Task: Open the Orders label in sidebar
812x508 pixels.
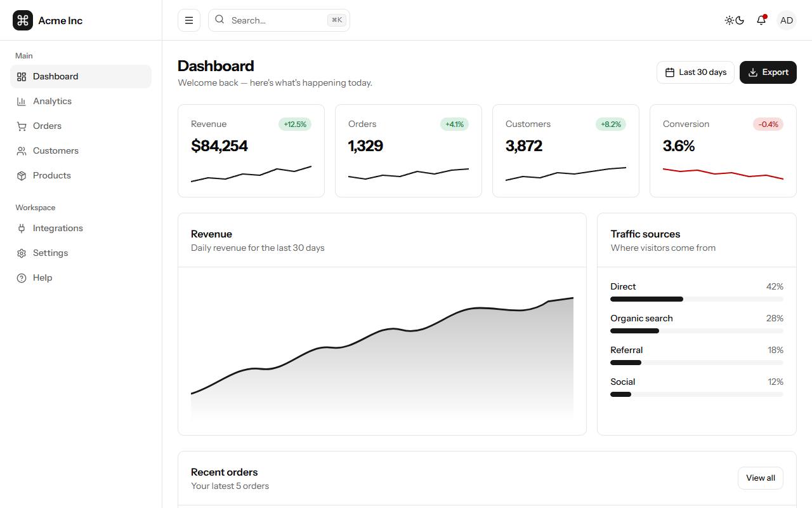Action: [x=47, y=126]
